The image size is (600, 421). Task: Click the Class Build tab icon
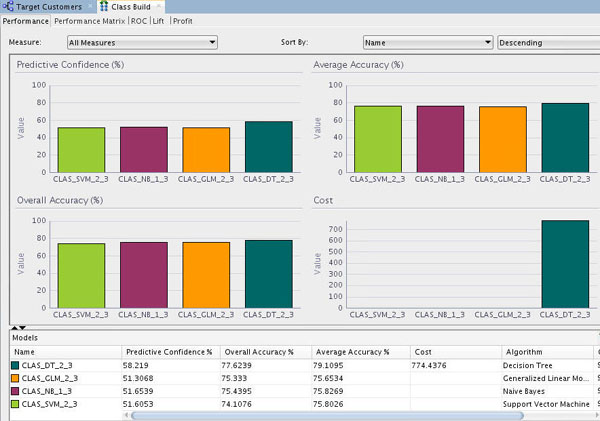point(103,6)
